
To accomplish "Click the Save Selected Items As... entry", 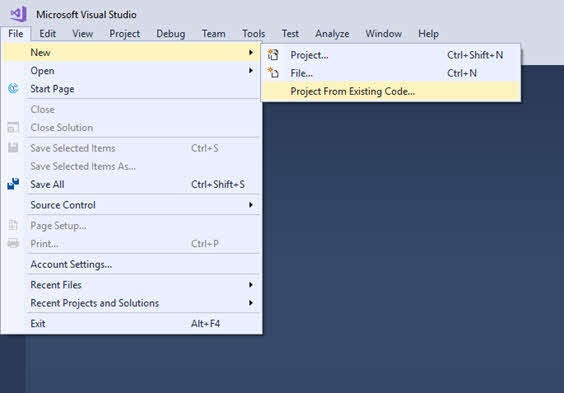I will (131, 166).
